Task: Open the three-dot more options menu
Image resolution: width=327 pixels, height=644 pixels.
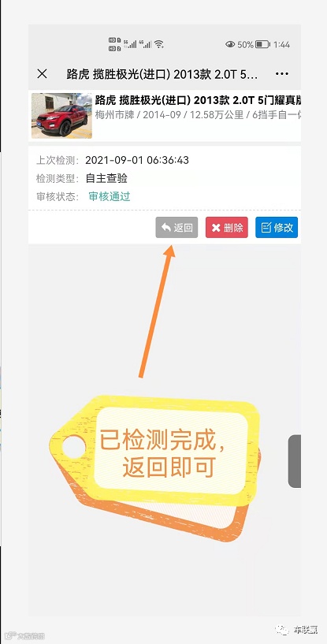Action: point(282,74)
